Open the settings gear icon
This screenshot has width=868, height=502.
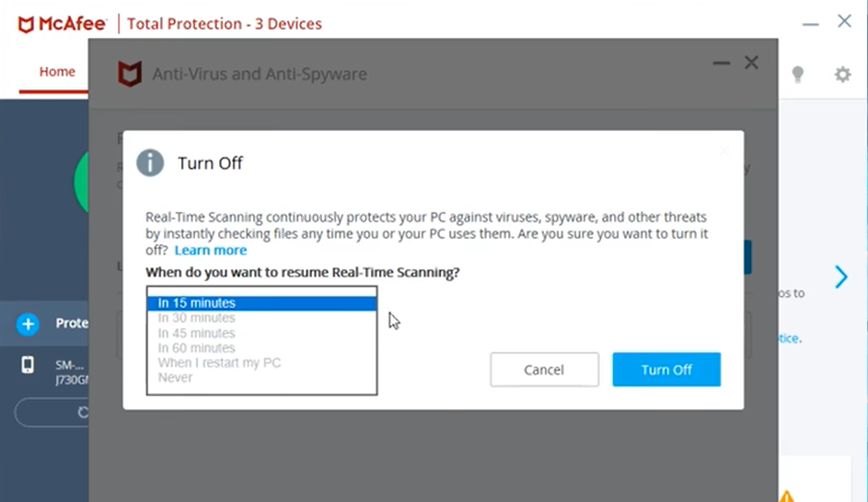coord(842,75)
